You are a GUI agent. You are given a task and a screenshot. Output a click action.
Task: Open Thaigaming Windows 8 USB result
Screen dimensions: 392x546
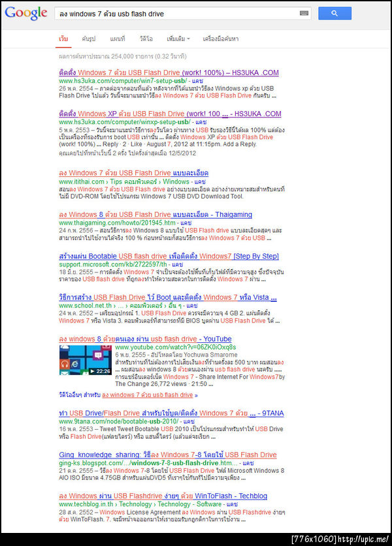pos(155,214)
